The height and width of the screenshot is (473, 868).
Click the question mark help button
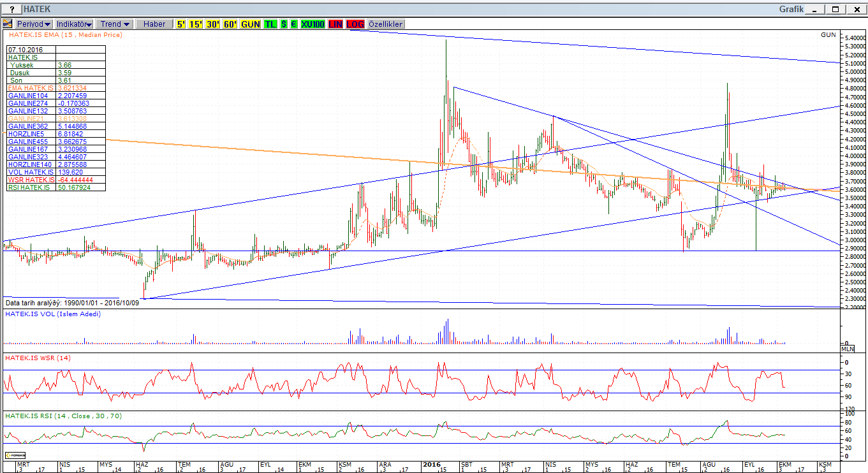(x=11, y=10)
